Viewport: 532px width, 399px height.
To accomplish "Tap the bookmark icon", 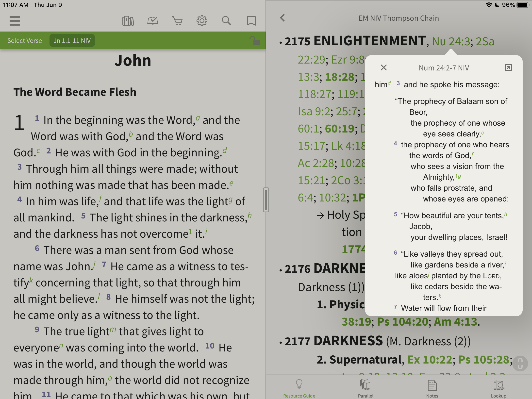I will (x=251, y=21).
